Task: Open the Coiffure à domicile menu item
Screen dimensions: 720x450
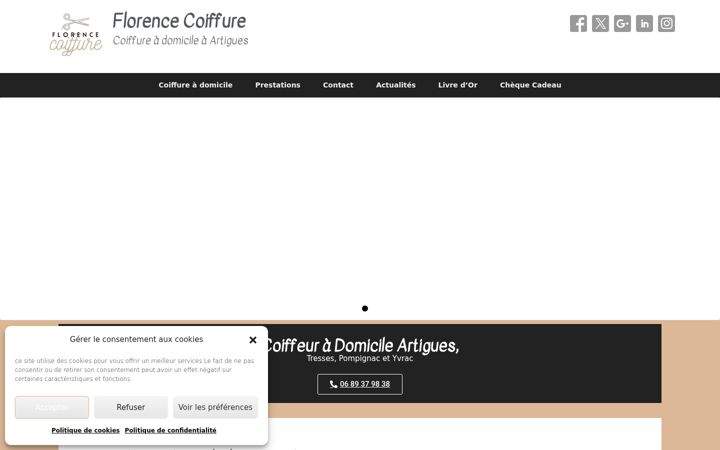Action: click(x=195, y=85)
